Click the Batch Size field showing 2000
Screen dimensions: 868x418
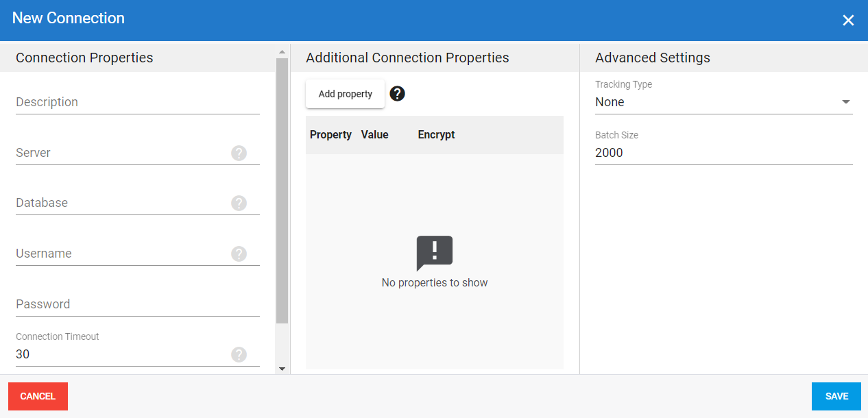[723, 153]
